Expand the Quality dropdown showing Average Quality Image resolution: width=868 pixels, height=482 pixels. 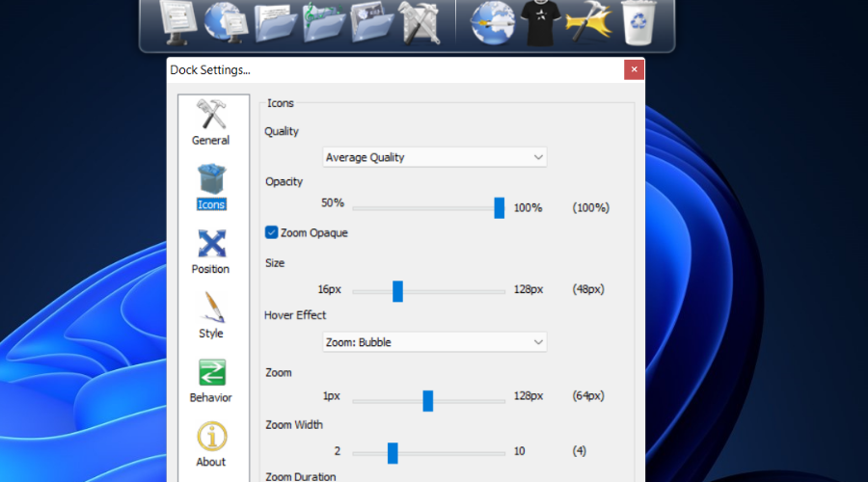(435, 157)
